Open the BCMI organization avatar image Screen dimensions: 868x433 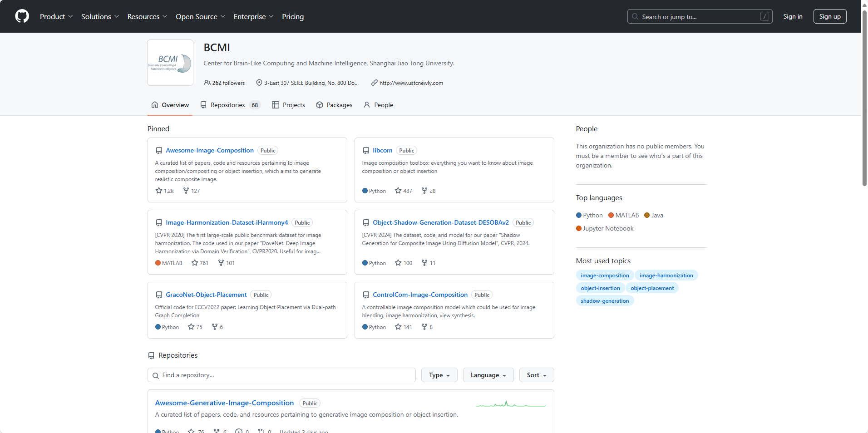[170, 63]
